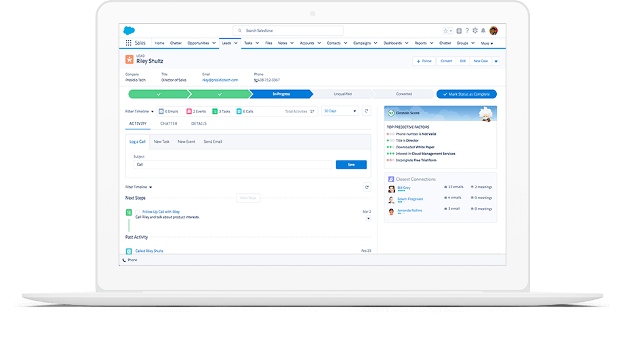
Task: Open Filter Timeline beside 6 Emails
Action: coord(139,112)
